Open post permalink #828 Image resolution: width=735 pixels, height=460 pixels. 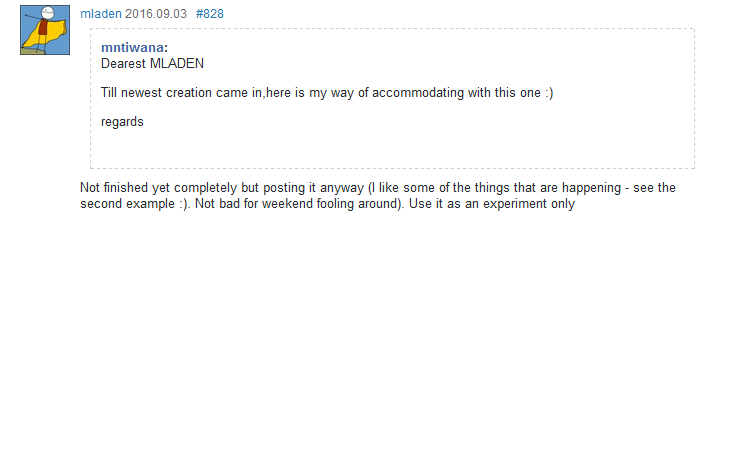click(209, 14)
